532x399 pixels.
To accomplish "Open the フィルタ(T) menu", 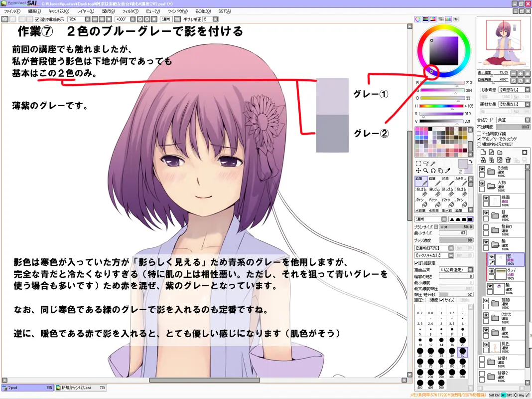I will point(131,11).
